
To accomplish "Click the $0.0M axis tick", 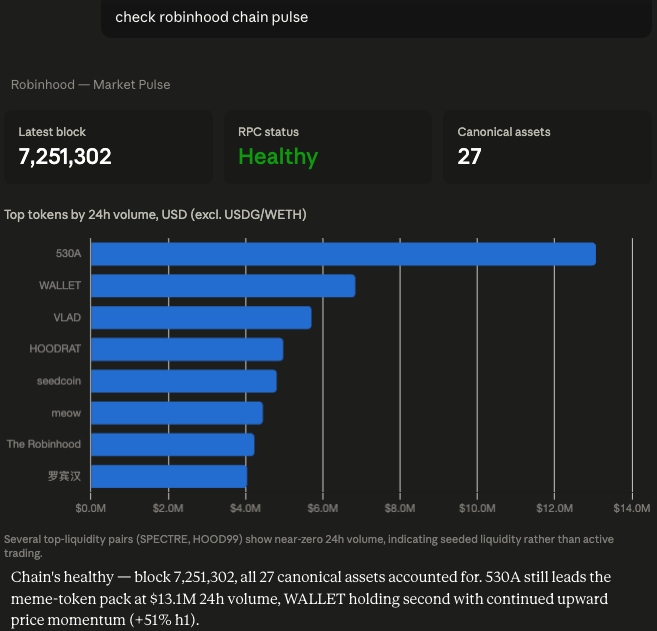I will click(91, 508).
